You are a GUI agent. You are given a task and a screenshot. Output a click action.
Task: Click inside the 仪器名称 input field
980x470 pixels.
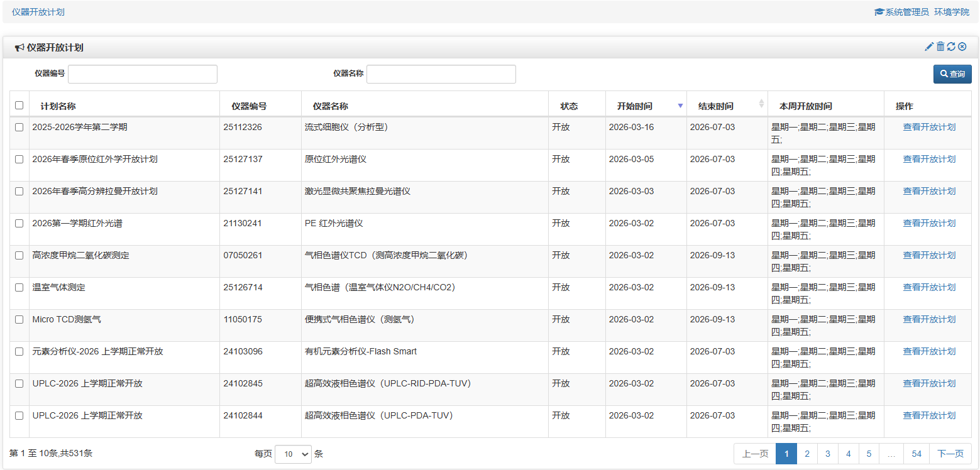440,74
